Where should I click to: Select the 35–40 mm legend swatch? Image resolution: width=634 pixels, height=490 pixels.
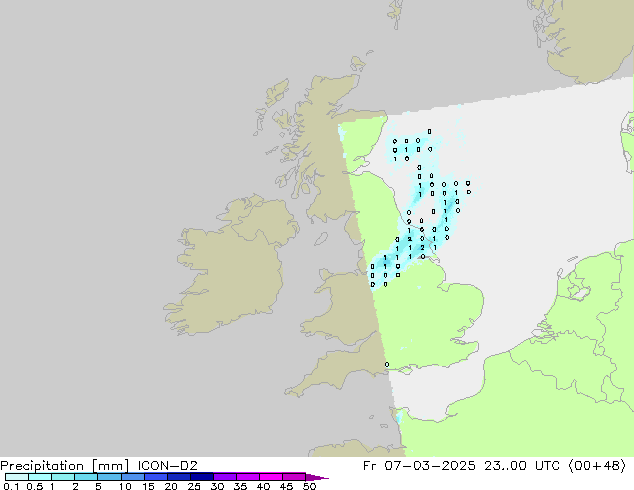click(247, 477)
